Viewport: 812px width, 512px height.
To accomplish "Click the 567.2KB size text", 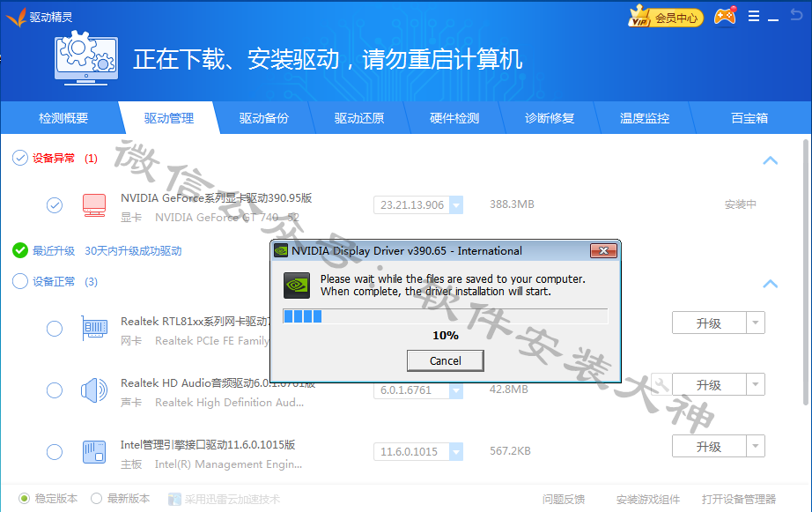I will (510, 451).
